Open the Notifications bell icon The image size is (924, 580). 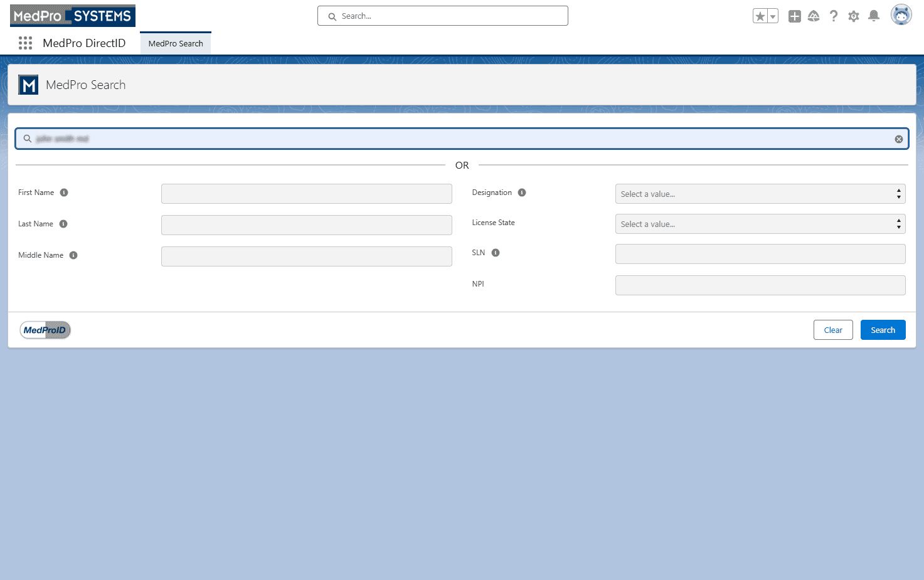(x=874, y=16)
